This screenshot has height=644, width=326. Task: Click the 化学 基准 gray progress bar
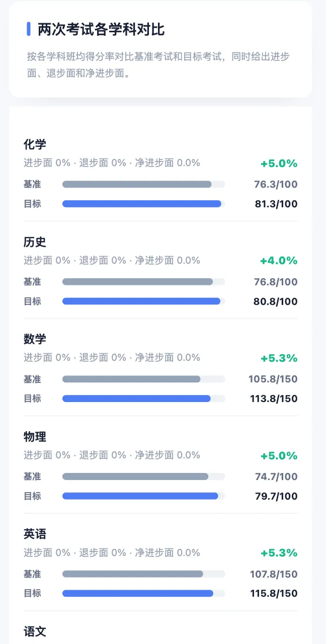(x=143, y=184)
